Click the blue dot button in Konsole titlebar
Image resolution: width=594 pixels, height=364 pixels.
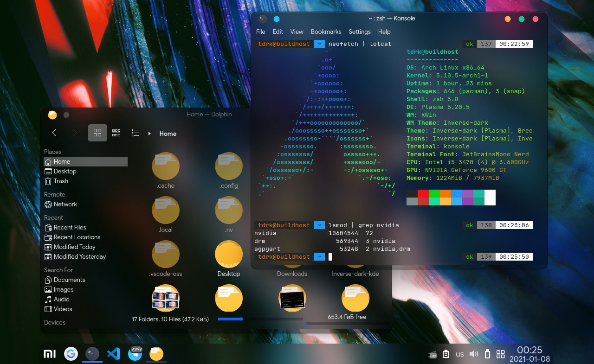click(x=277, y=19)
